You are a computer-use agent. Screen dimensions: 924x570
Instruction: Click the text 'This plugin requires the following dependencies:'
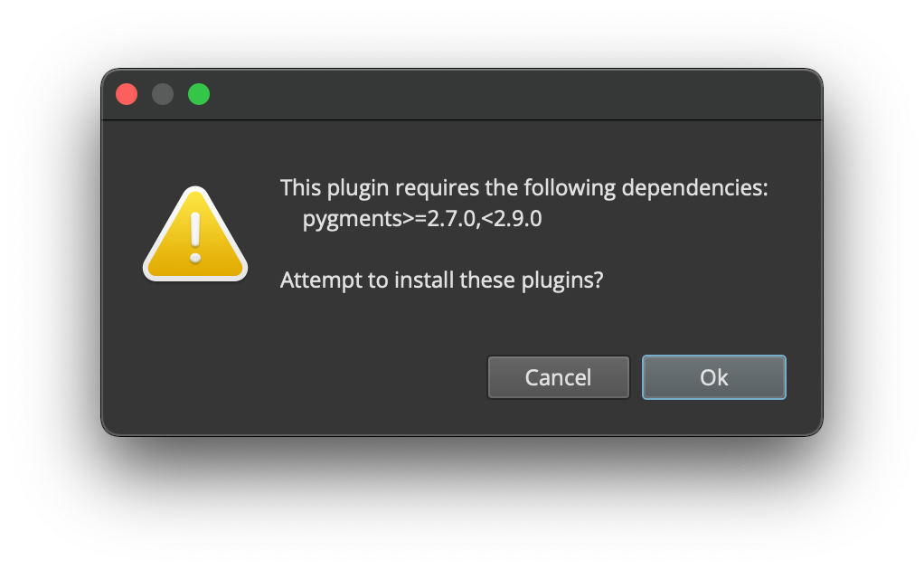[524, 187]
